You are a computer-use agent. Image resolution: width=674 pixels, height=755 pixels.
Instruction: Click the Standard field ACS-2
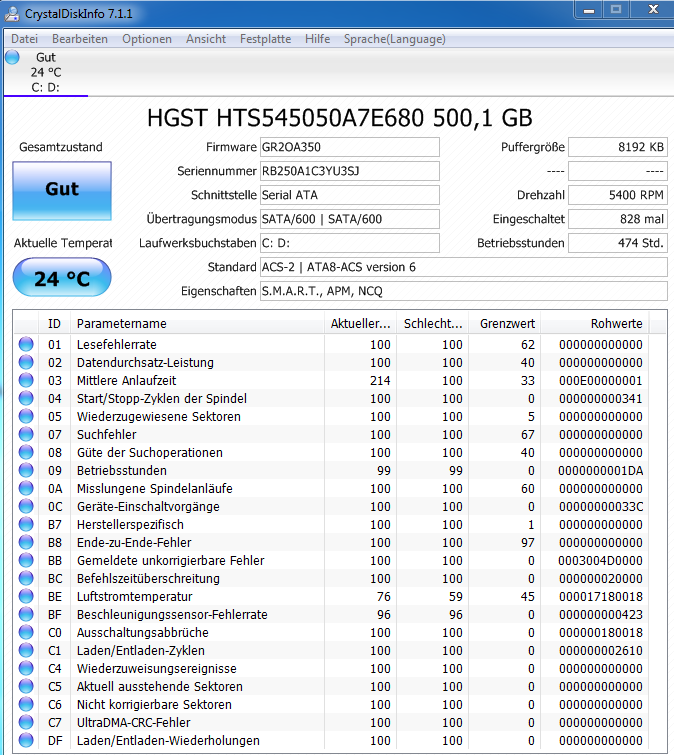coord(464,267)
